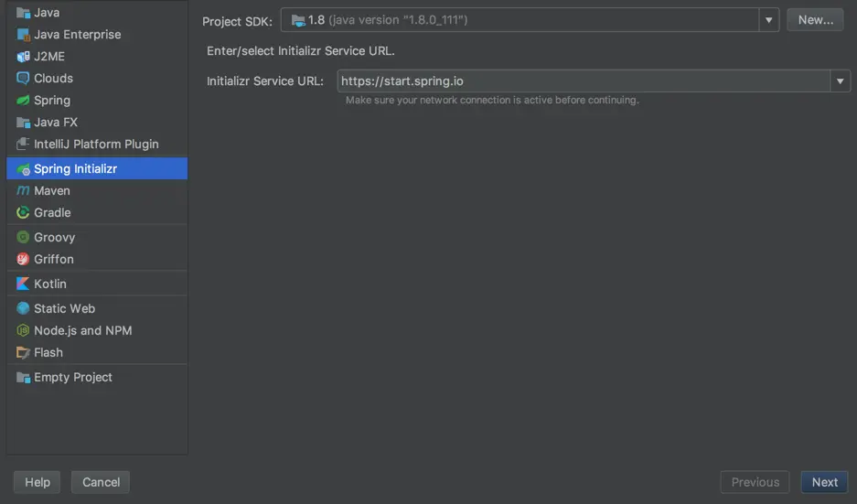857x504 pixels.
Task: Click the Groovy icon
Action: (23, 237)
